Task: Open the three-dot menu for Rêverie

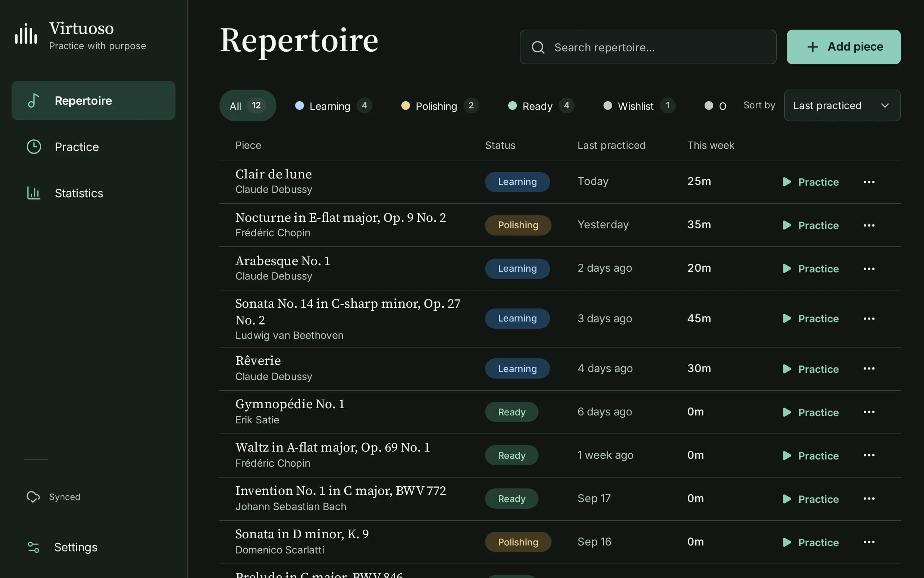Action: tap(869, 368)
